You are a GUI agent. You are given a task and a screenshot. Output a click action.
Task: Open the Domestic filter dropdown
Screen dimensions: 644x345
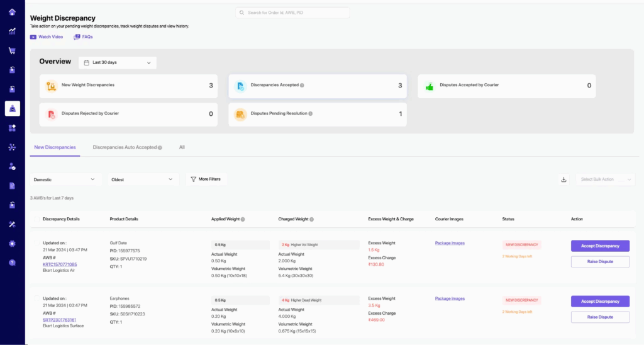click(x=66, y=179)
